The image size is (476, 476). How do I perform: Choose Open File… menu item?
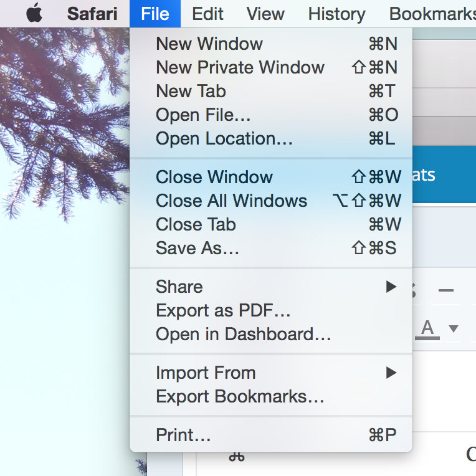coord(203,115)
